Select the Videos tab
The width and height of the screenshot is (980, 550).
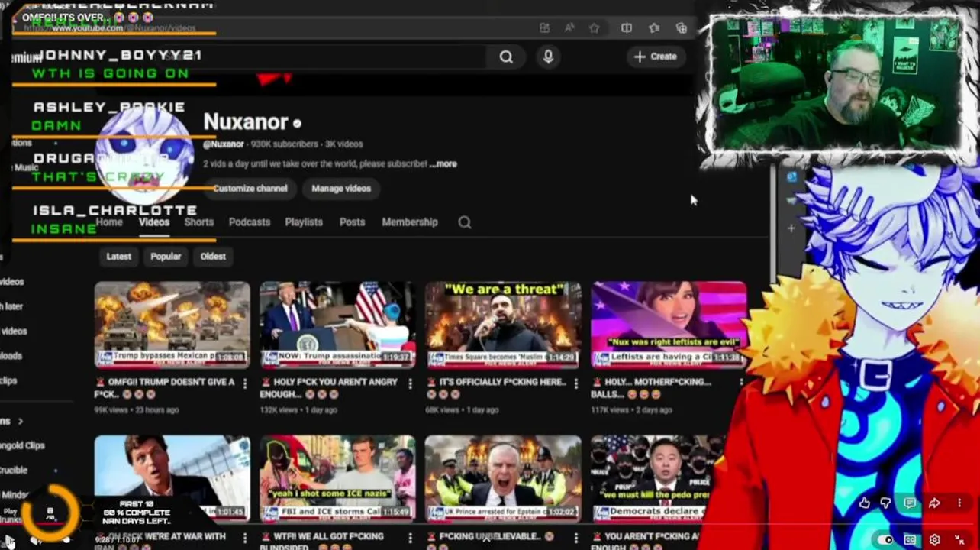pos(154,222)
